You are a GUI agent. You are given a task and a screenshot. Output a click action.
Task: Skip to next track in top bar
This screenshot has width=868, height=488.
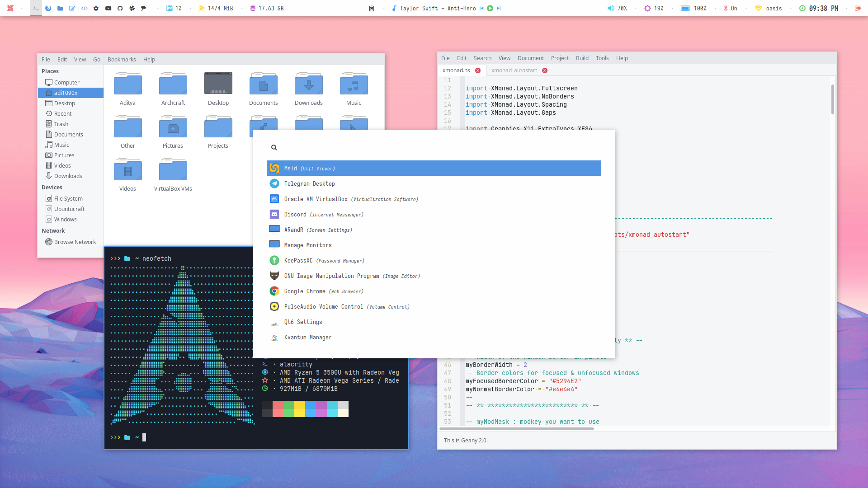(x=499, y=8)
